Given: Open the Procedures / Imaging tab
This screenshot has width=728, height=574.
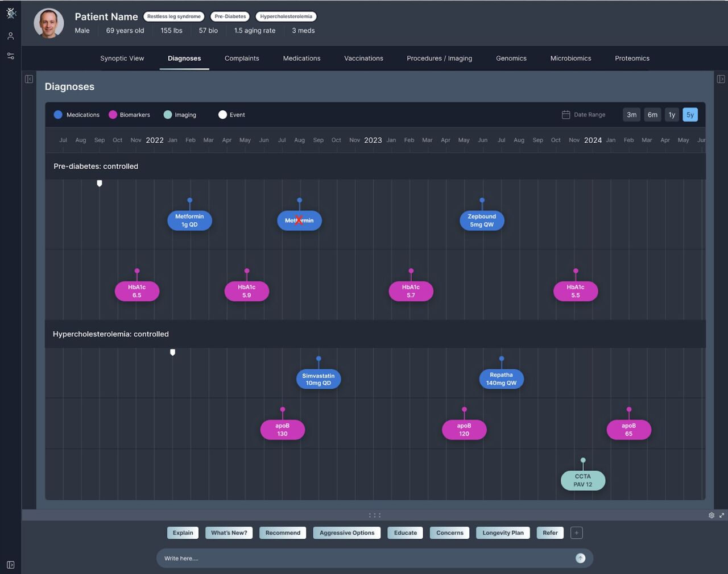Looking at the screenshot, I should click(x=440, y=59).
